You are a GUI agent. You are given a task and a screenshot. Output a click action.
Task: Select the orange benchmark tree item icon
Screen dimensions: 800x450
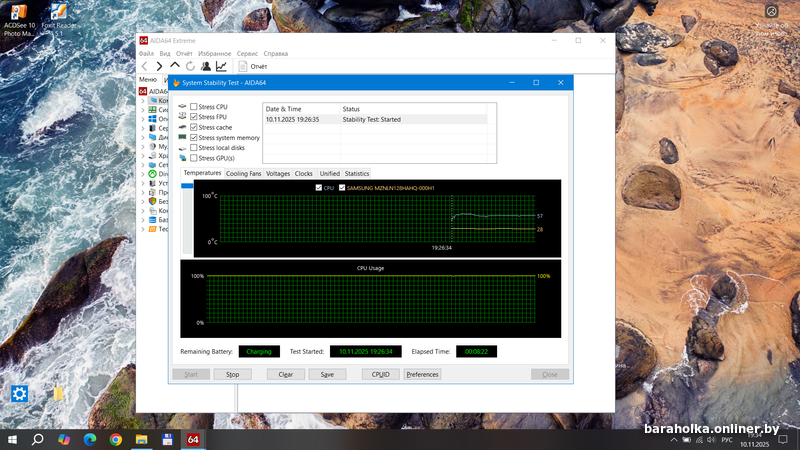point(152,229)
